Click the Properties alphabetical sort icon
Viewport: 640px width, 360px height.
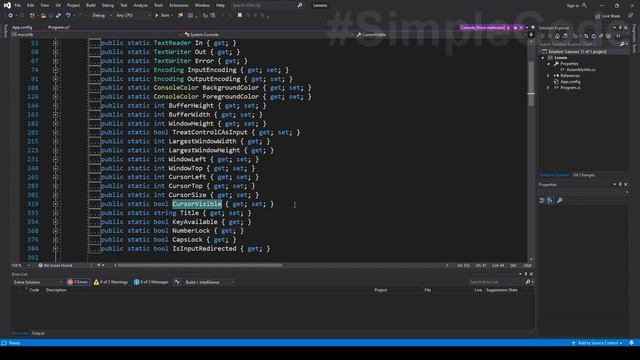tap(550, 200)
